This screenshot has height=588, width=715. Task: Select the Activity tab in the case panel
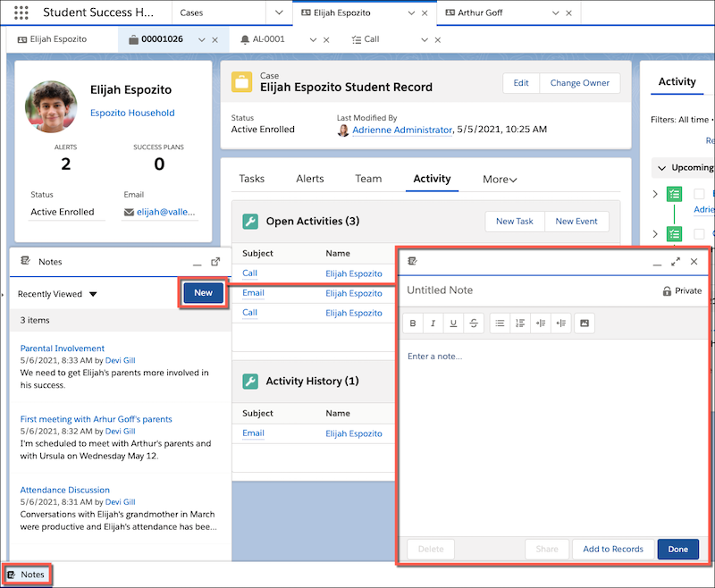tap(432, 179)
